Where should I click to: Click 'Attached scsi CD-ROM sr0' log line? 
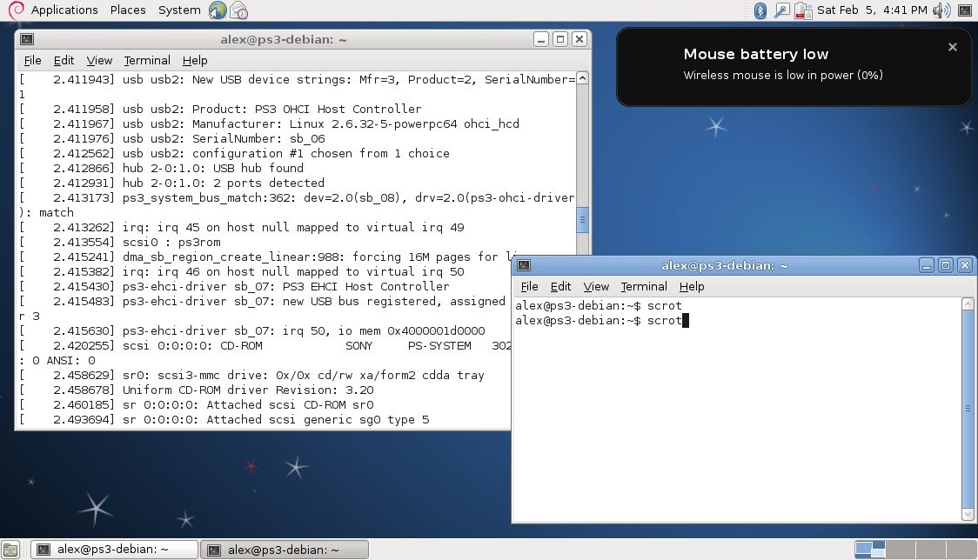[x=197, y=404]
